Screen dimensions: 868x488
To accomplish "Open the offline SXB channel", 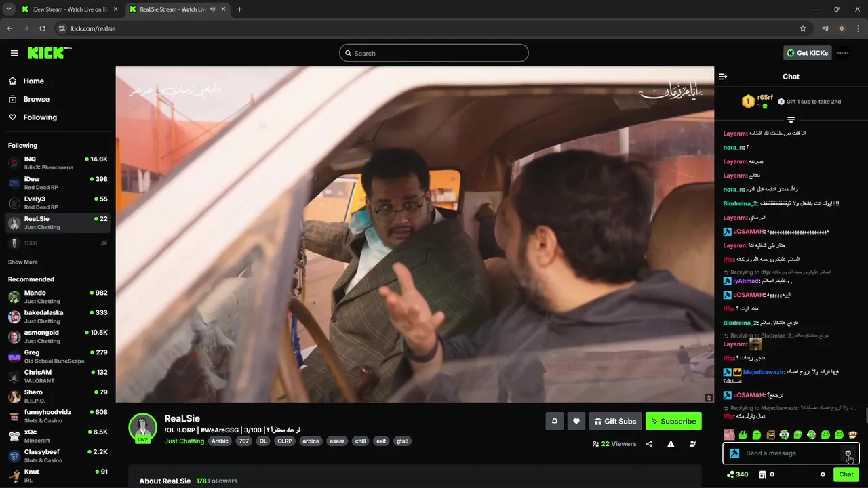I will 58,243.
